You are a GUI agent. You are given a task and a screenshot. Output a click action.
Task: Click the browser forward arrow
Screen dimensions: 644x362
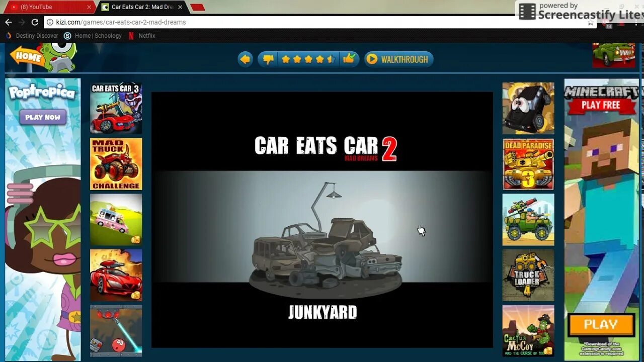pos(22,22)
